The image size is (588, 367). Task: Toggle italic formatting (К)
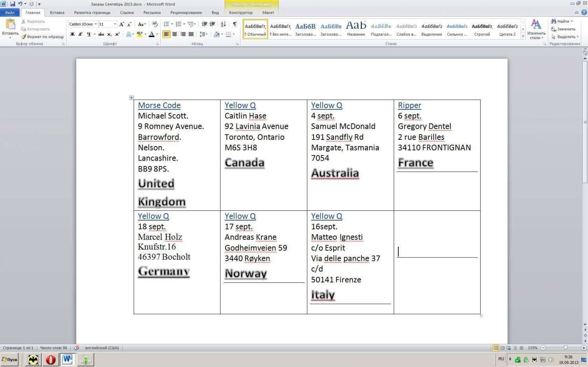(80, 34)
